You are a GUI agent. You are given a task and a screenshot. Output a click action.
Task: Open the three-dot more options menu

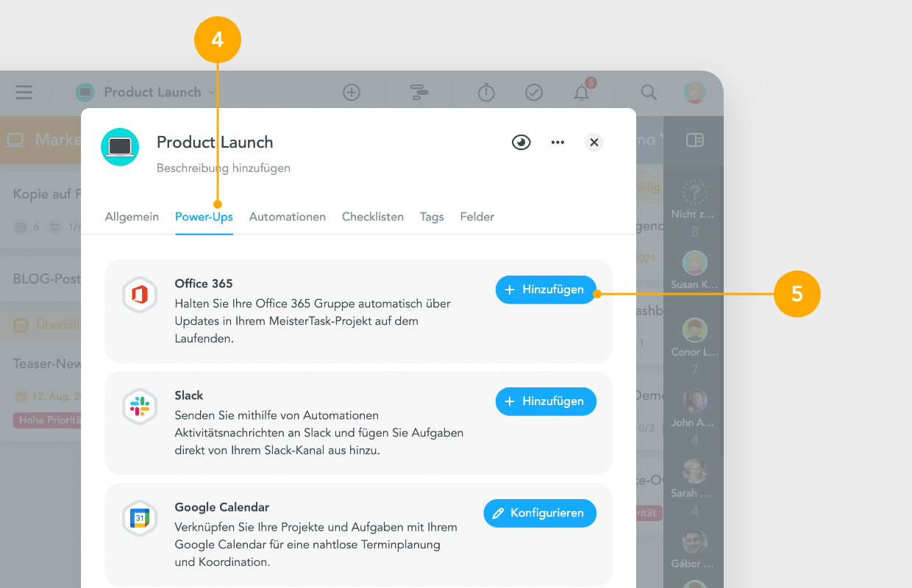558,143
